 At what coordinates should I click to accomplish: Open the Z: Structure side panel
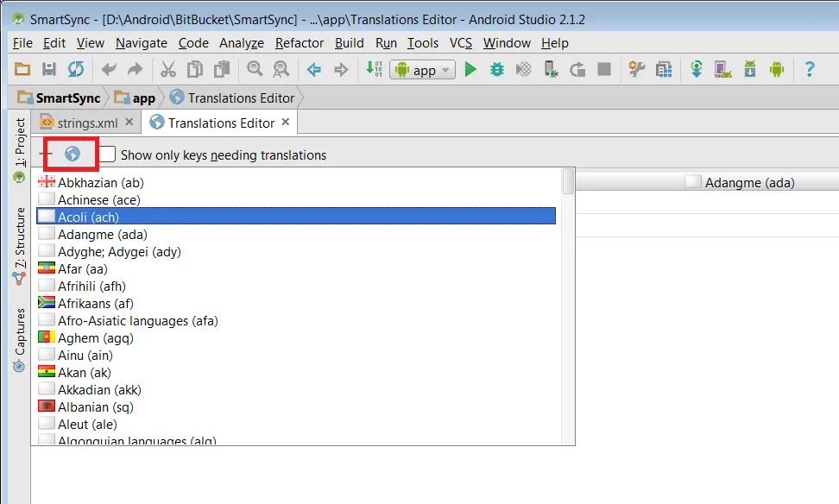point(19,246)
